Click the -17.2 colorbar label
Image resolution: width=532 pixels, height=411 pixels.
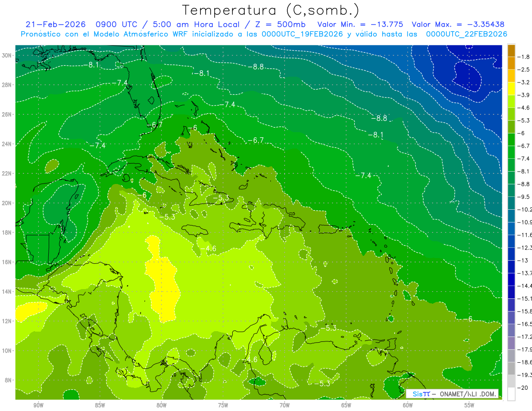[x=524, y=337]
